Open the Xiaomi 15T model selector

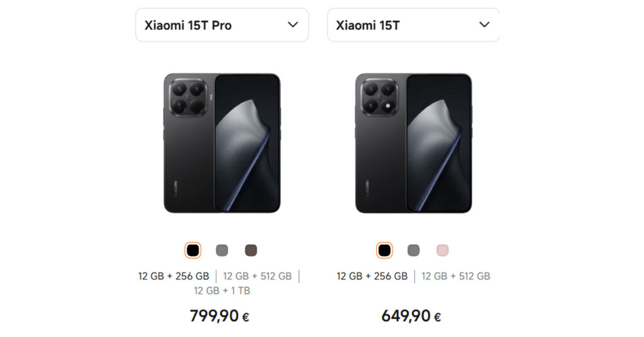(x=413, y=25)
